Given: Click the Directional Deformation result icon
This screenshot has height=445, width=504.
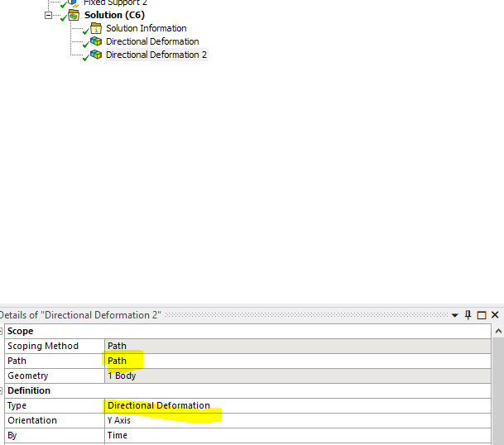Looking at the screenshot, I should pyautogui.click(x=96, y=41).
